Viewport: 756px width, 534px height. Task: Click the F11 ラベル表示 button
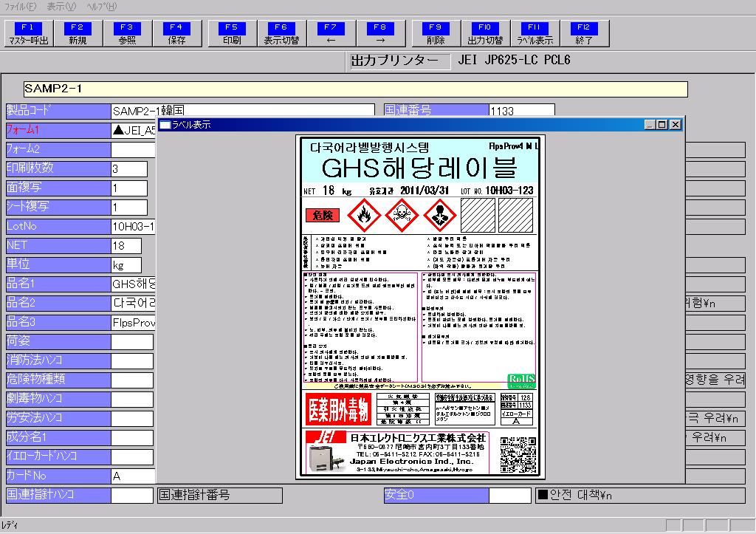click(x=535, y=33)
